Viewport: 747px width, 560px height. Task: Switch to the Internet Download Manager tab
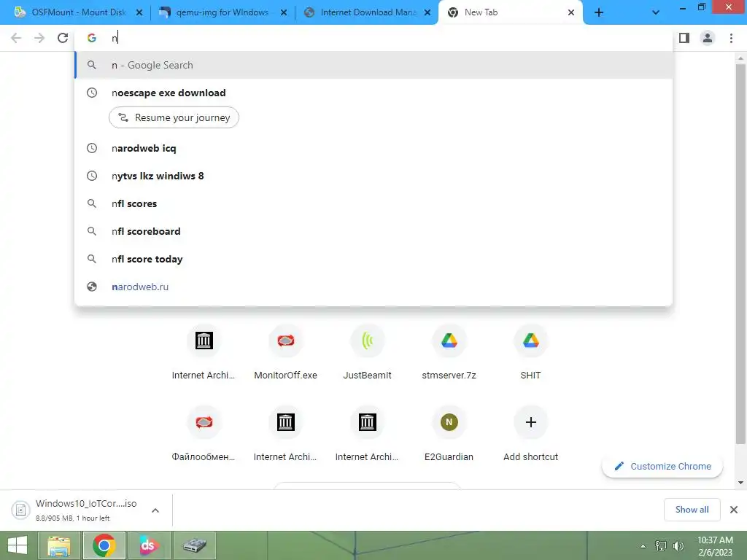click(367, 12)
